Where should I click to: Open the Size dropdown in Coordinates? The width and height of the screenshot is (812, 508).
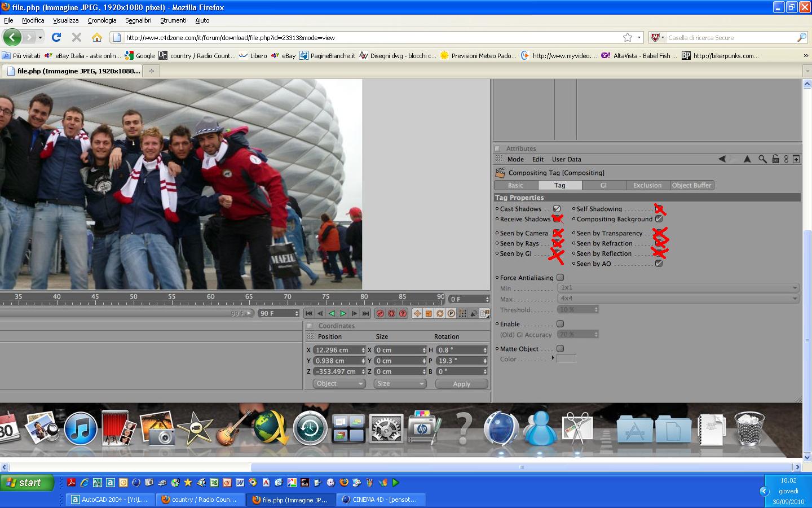(400, 384)
